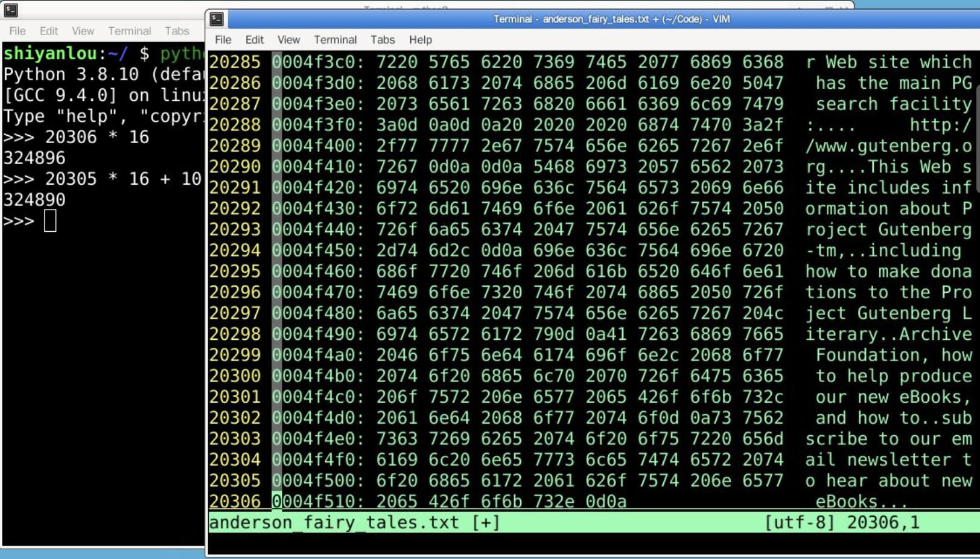The image size is (980, 559).
Task: Click '[utf-8] 20306,1' in VIM status line
Action: 842,523
